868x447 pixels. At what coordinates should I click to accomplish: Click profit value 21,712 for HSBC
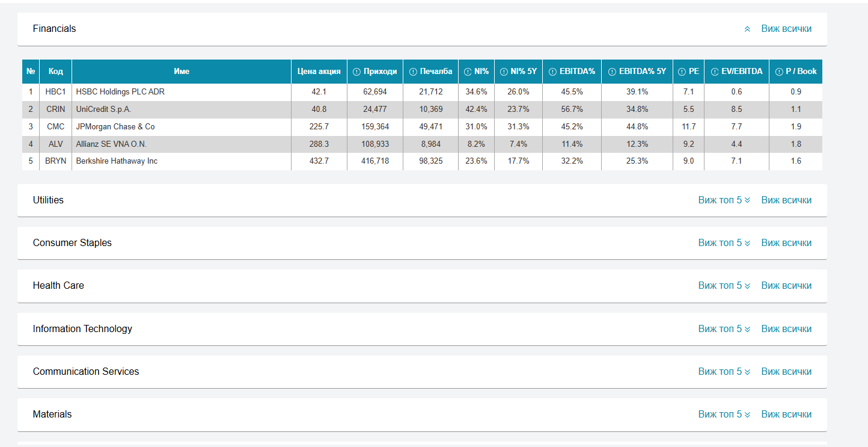[431, 92]
